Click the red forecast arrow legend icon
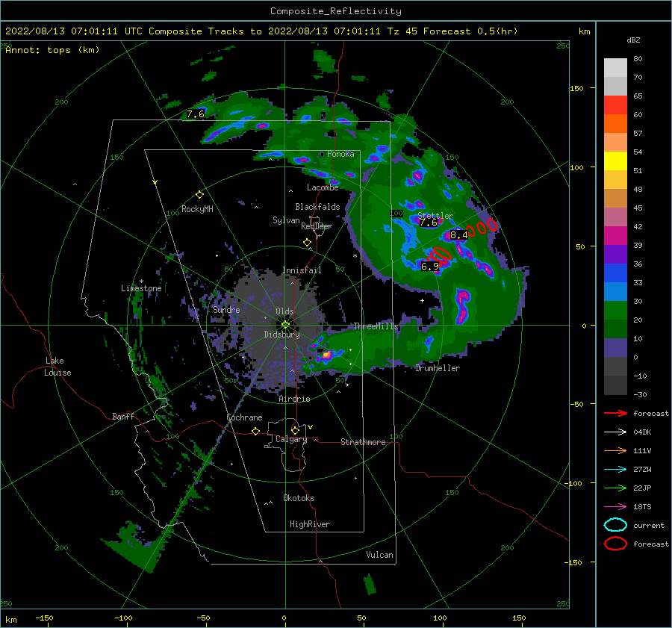Screen dimensions: 672x628 coord(615,413)
